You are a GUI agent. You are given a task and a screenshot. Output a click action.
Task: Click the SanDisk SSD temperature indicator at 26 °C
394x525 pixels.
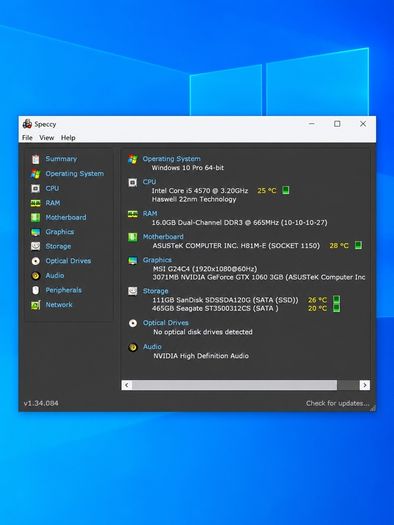(336, 300)
